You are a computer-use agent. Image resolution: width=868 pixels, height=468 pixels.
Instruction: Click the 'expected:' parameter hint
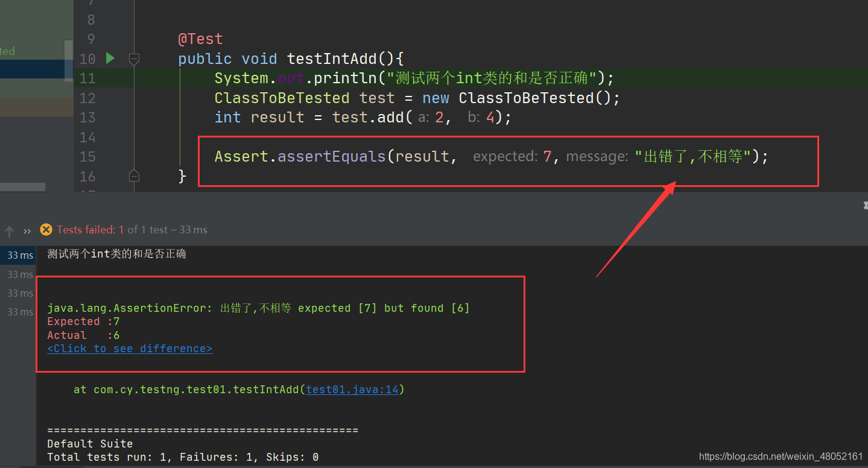pos(505,157)
